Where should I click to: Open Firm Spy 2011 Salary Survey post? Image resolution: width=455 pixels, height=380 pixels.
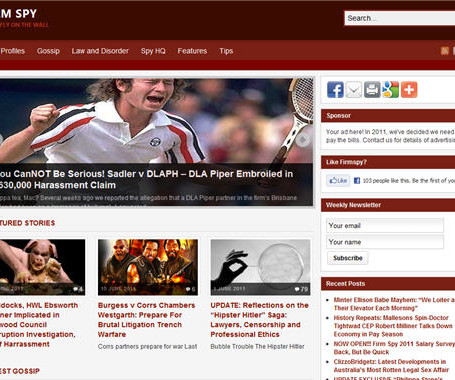click(394, 348)
